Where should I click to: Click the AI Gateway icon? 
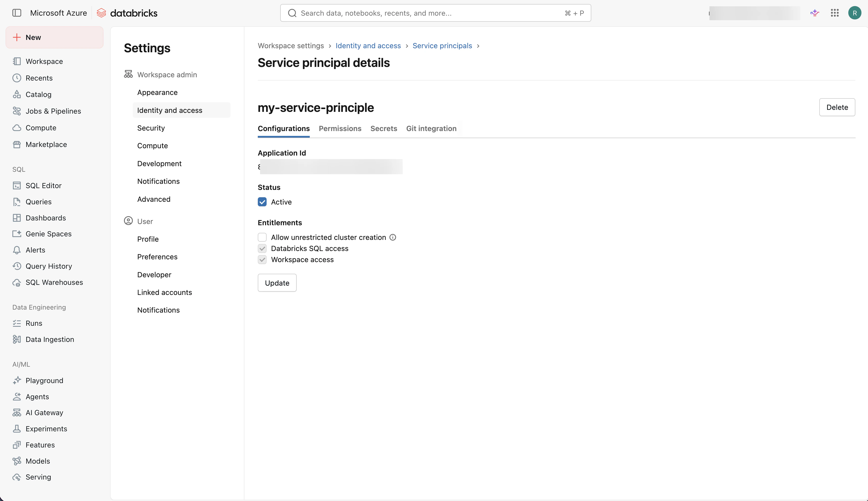[17, 413]
